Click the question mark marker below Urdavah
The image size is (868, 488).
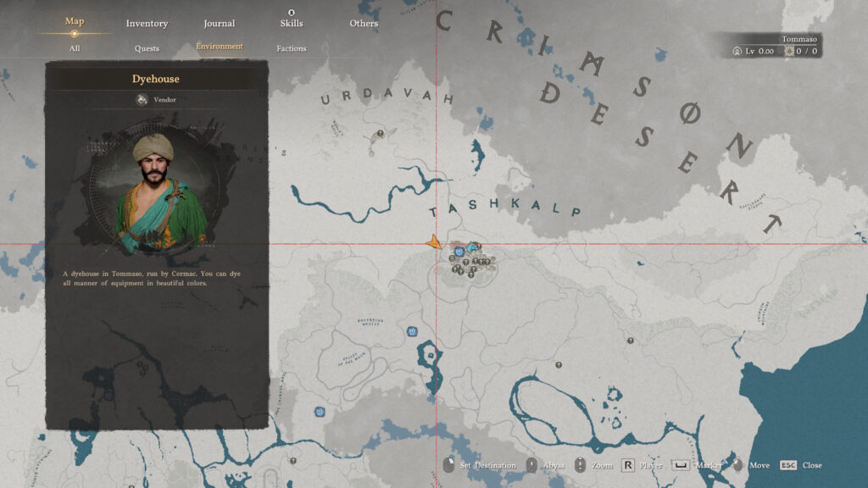coord(380,133)
